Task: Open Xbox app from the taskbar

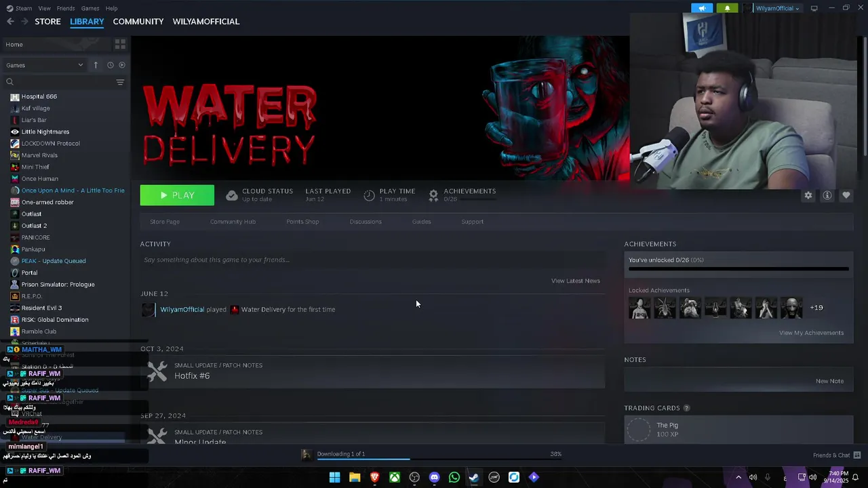Action: click(394, 477)
